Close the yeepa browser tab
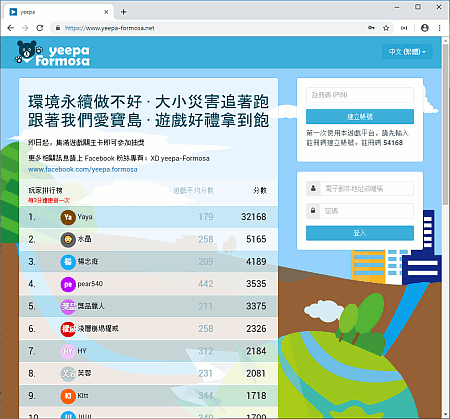This screenshot has width=450, height=419. pos(106,12)
